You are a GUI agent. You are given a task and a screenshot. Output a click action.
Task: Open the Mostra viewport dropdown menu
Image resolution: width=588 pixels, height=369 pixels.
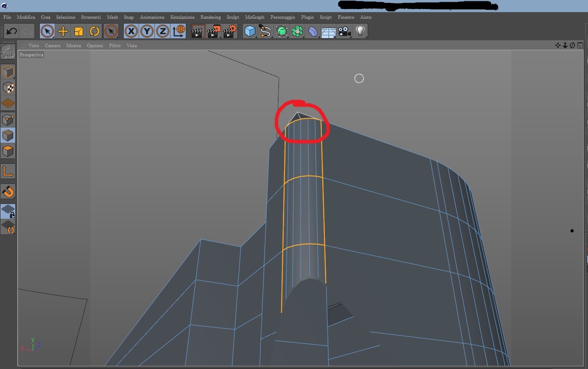73,45
